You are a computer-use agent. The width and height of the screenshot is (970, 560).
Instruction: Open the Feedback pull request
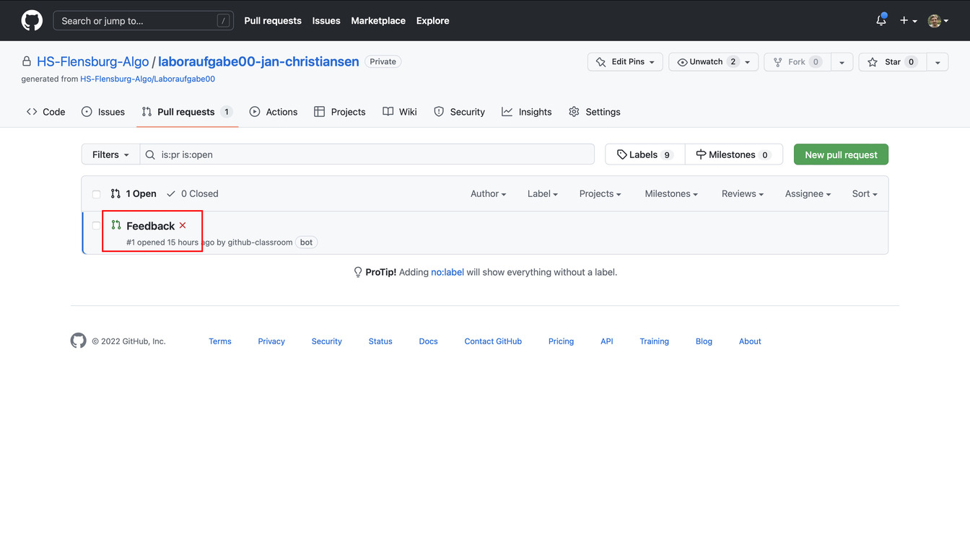(150, 226)
